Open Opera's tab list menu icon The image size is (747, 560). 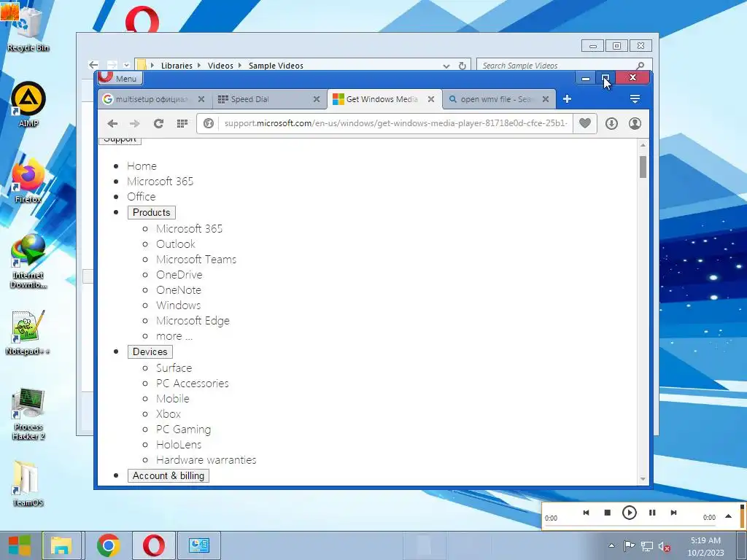[x=635, y=99]
